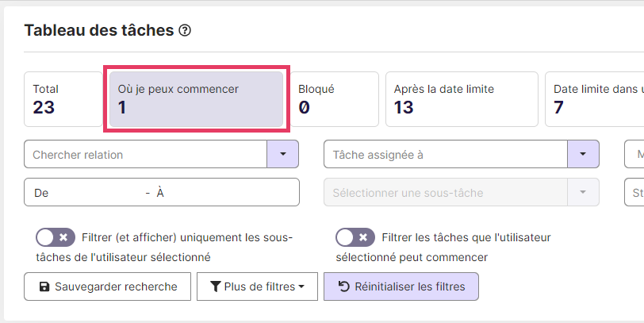
Task: Select the Où je peux commencer card
Action: coord(197,99)
